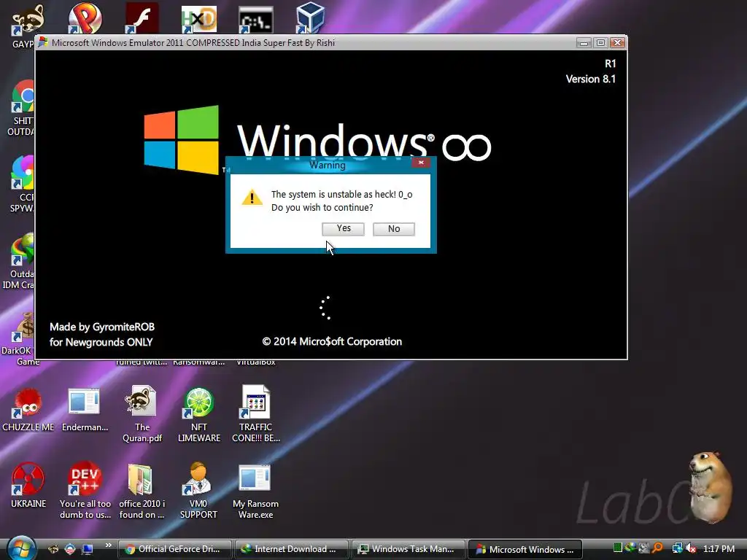
Task: Click the second quick launch icon in taskbar
Action: point(70,550)
